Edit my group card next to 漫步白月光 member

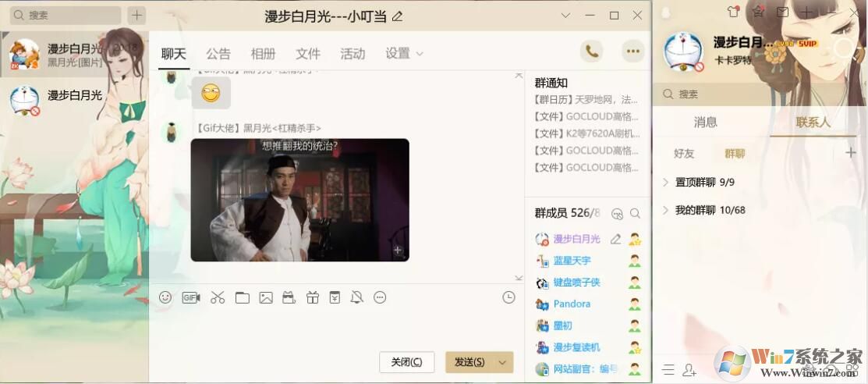615,240
